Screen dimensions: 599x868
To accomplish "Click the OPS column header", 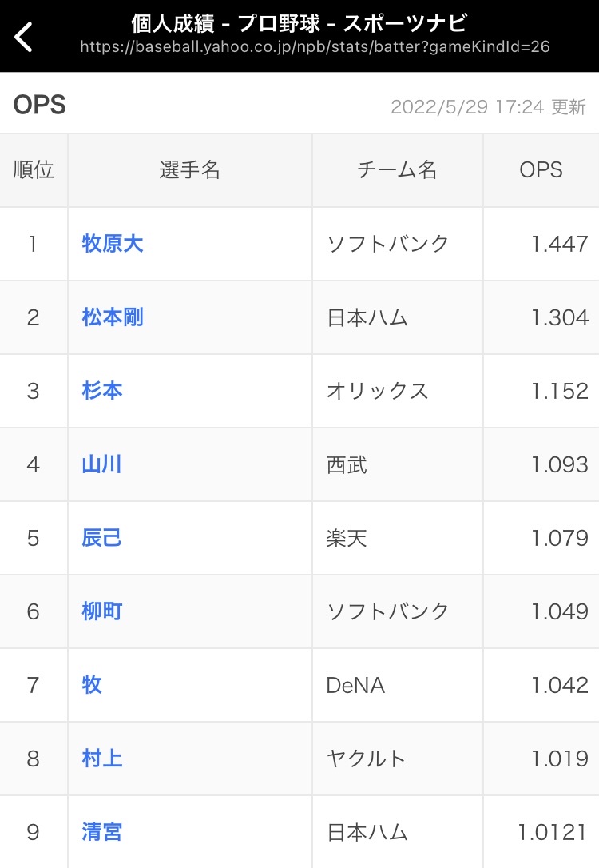I will point(541,170).
